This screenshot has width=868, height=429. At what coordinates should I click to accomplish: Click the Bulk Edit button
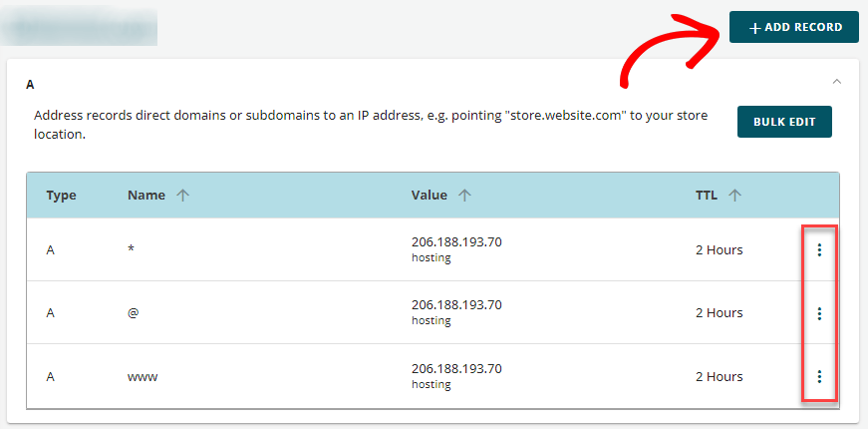point(784,122)
